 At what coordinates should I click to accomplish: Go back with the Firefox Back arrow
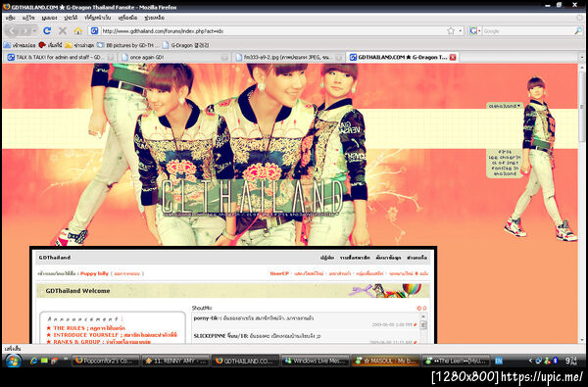(12, 30)
